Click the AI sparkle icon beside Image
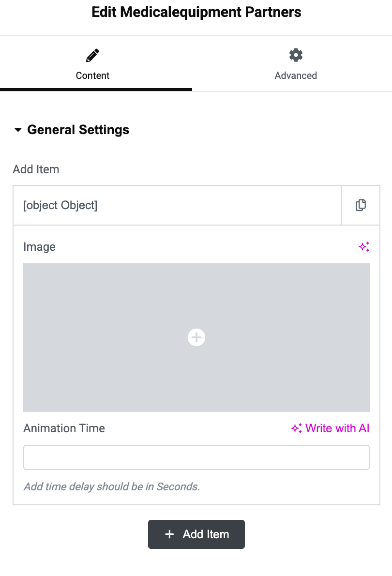Viewport: 392px width, 576px height. (364, 247)
